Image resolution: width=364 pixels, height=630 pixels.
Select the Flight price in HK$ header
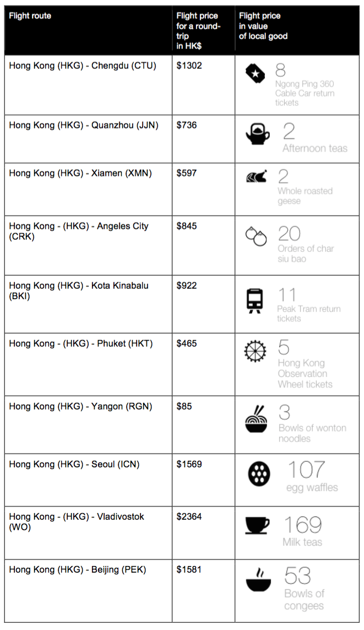coord(198,31)
